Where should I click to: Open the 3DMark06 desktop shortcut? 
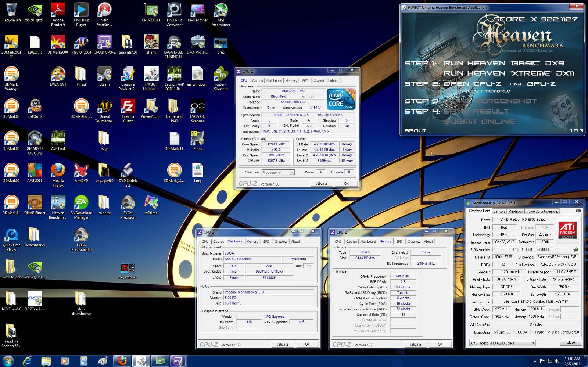coord(11,173)
